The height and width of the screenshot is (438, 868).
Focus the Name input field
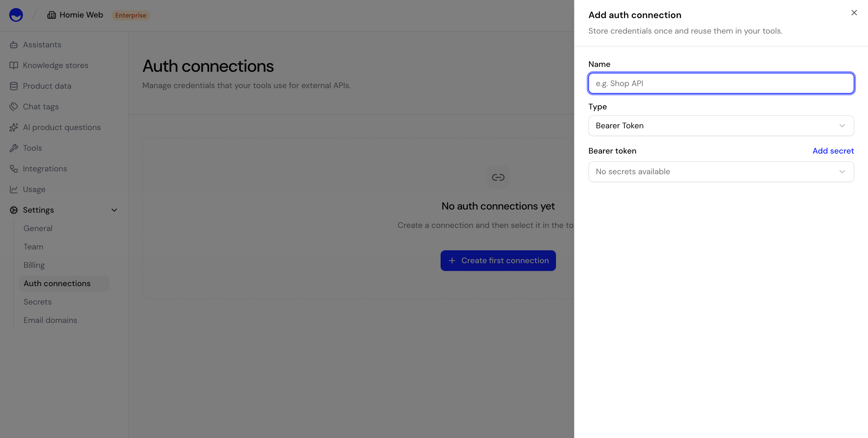[x=721, y=83]
